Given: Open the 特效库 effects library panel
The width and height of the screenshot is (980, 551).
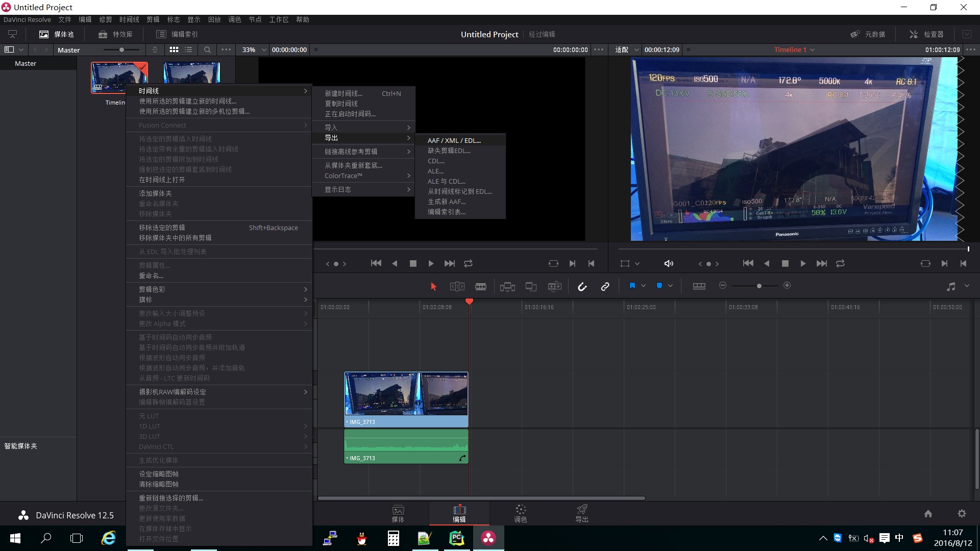Looking at the screenshot, I should click(x=116, y=34).
